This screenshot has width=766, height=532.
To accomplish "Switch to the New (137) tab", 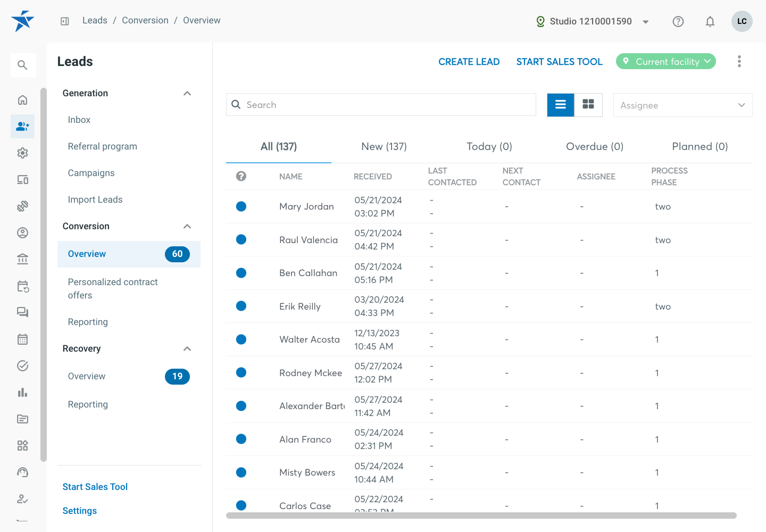I will coord(384,146).
